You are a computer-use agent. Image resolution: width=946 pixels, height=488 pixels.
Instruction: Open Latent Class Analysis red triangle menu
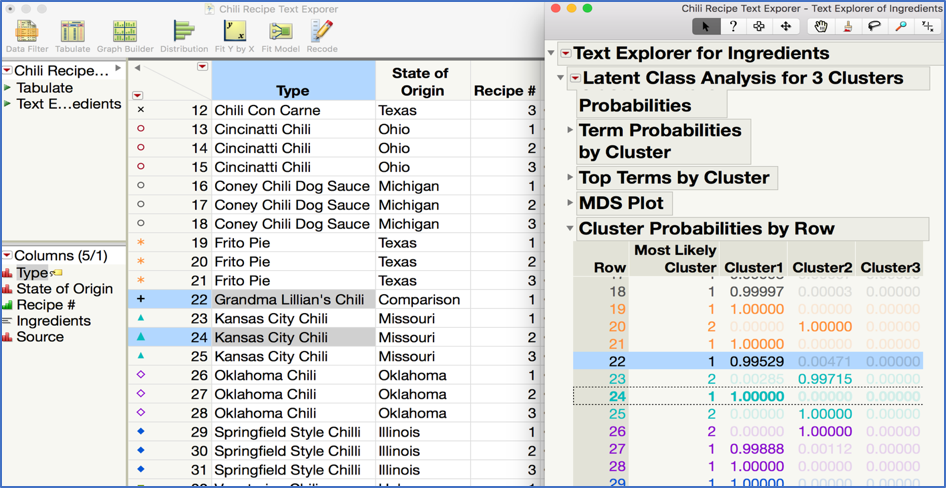point(576,78)
